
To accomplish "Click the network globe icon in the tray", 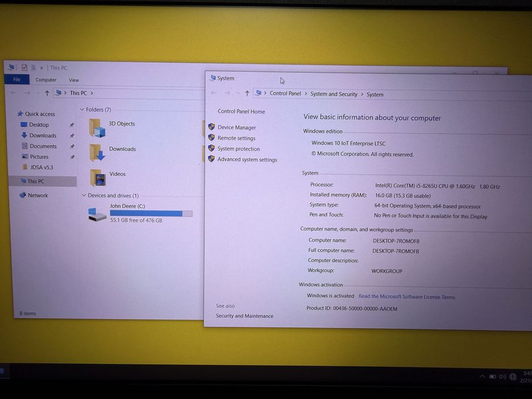I will (513, 377).
